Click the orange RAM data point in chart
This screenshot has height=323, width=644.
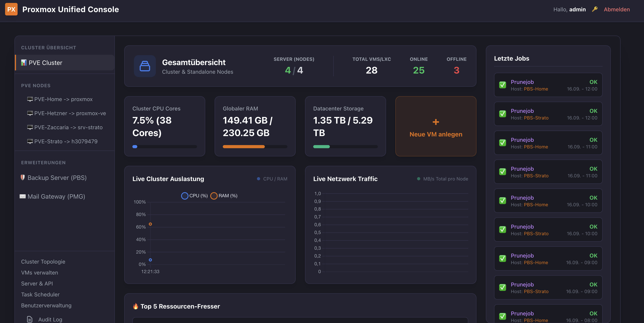150,224
